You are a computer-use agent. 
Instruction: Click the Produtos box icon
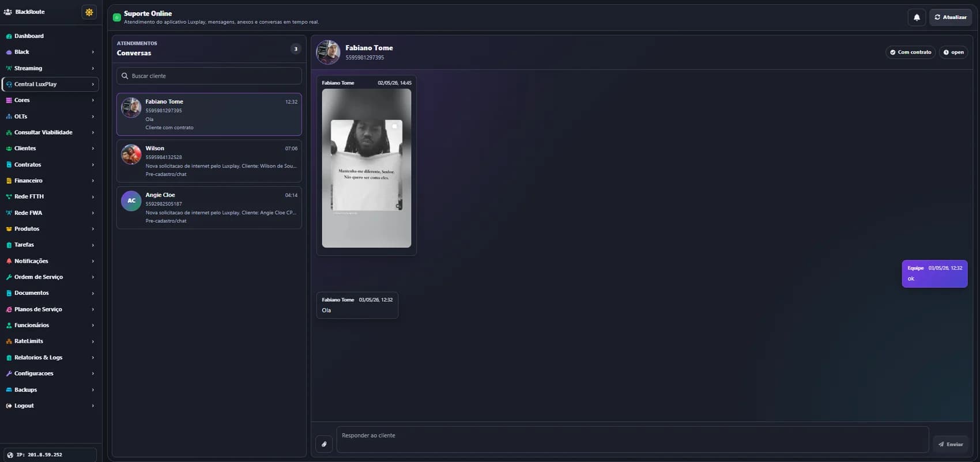point(9,229)
